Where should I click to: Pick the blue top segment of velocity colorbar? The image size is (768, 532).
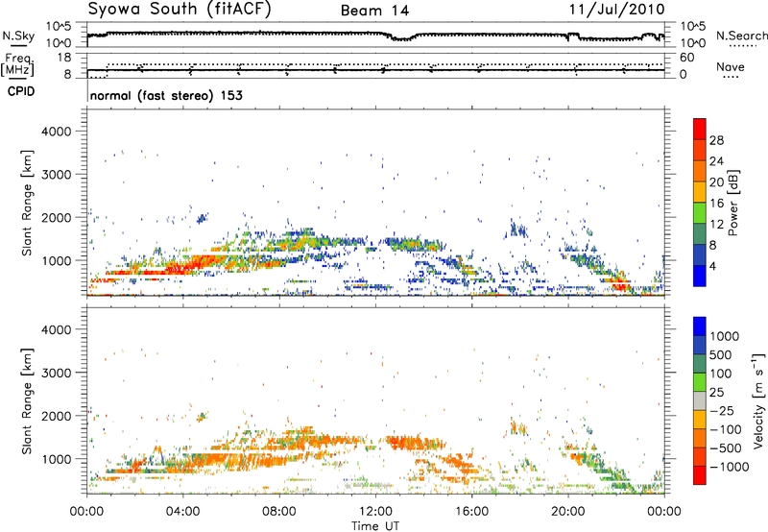pyautogui.click(x=700, y=326)
